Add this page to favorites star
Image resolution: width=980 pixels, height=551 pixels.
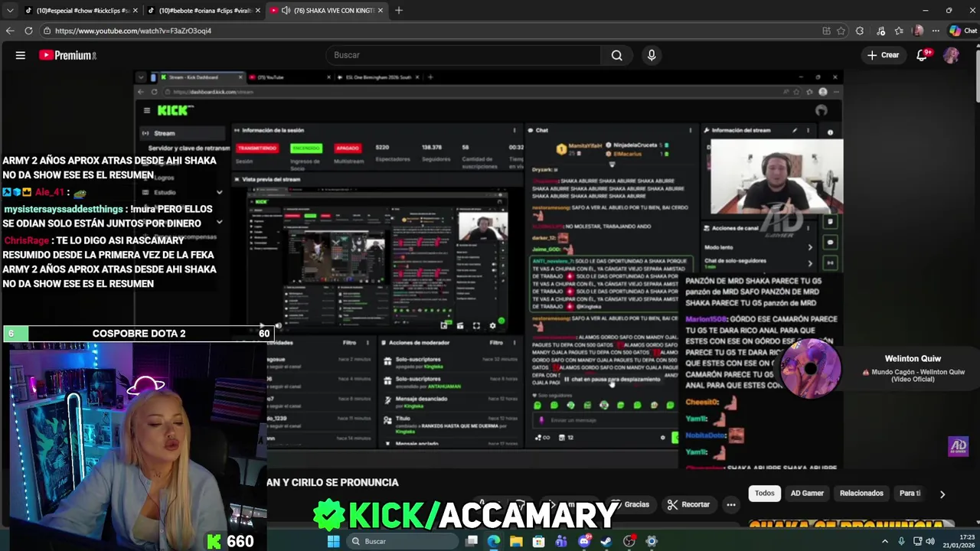tap(841, 31)
